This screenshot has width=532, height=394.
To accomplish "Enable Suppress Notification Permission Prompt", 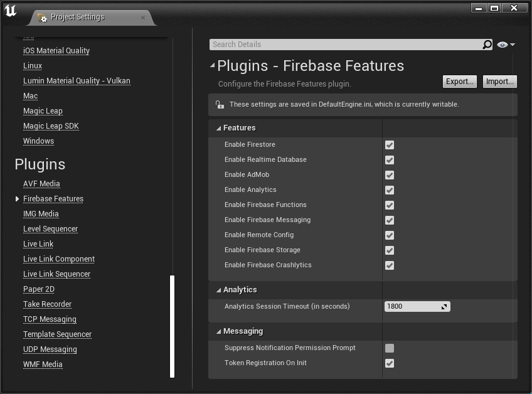I will click(x=390, y=348).
